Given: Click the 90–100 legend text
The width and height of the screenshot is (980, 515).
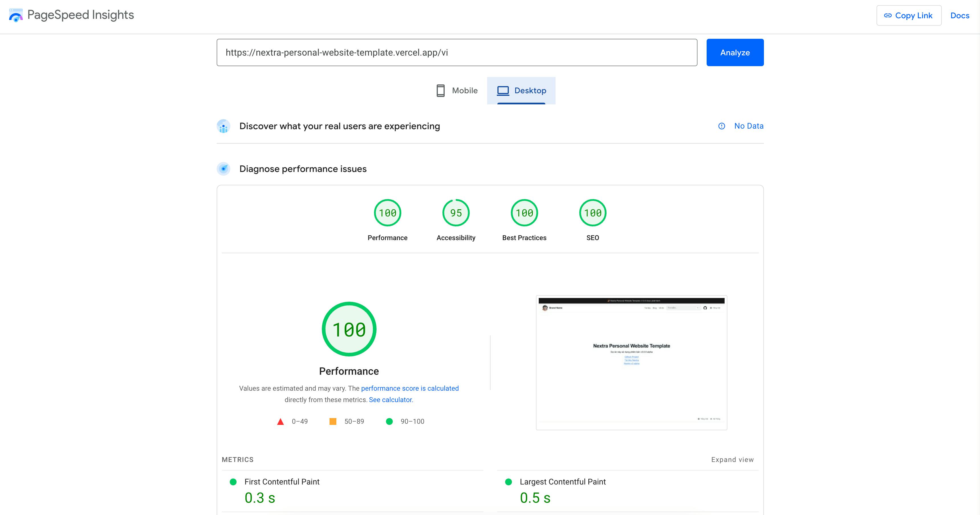Looking at the screenshot, I should (412, 421).
